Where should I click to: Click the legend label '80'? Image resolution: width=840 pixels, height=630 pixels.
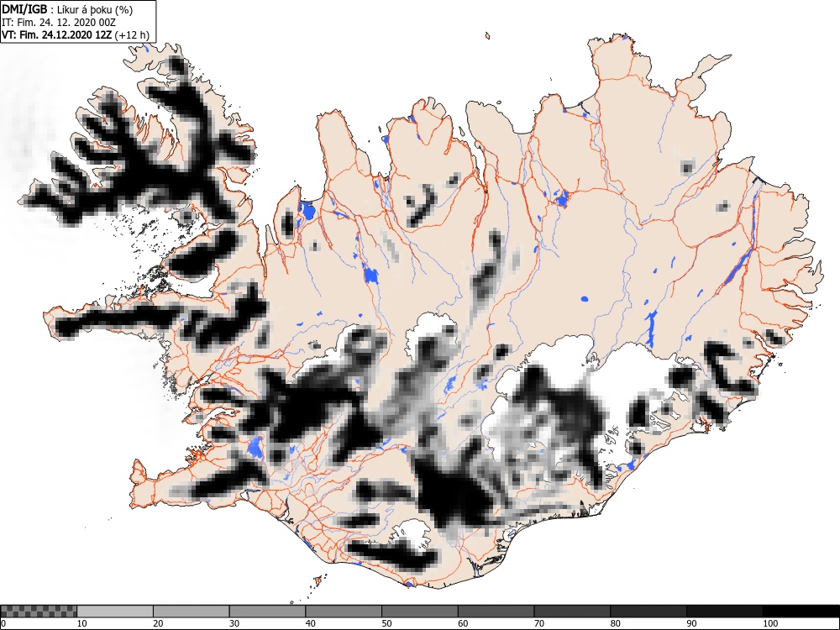point(615,623)
